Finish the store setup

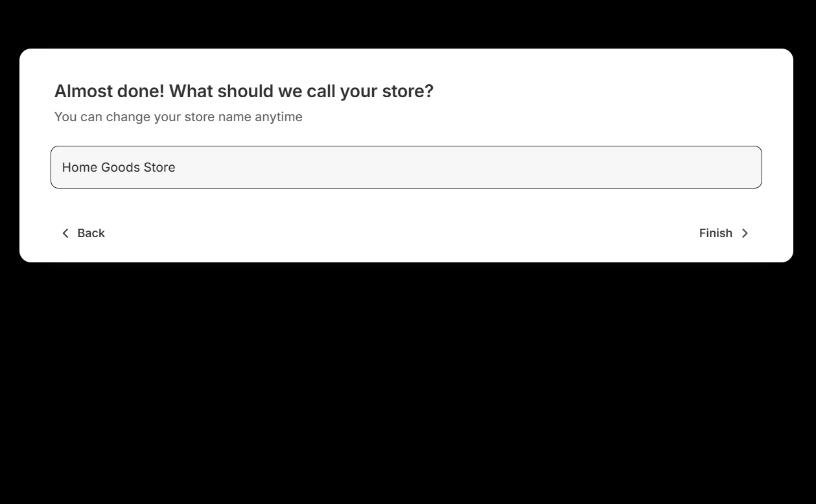pos(724,233)
